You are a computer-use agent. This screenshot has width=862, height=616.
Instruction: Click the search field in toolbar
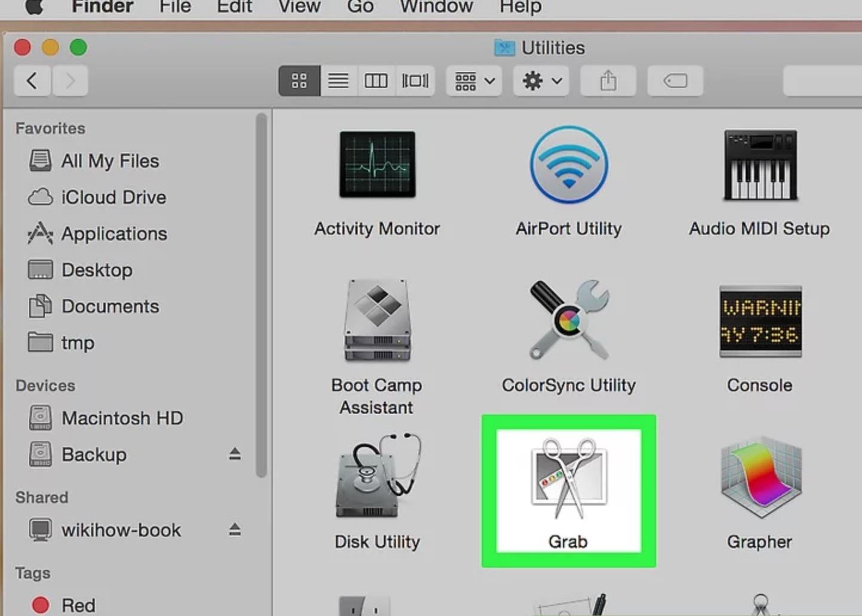coord(823,81)
